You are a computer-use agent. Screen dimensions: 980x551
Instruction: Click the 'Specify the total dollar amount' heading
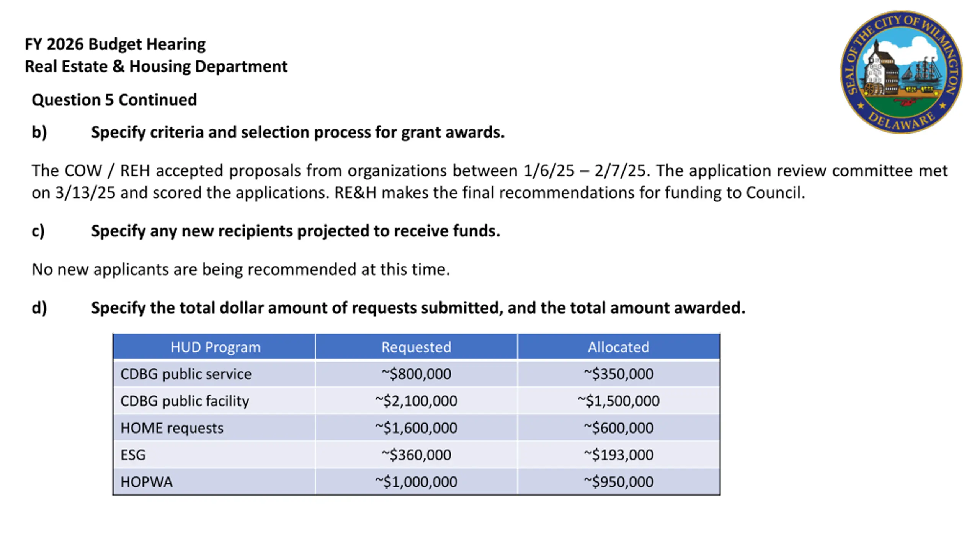coord(418,308)
